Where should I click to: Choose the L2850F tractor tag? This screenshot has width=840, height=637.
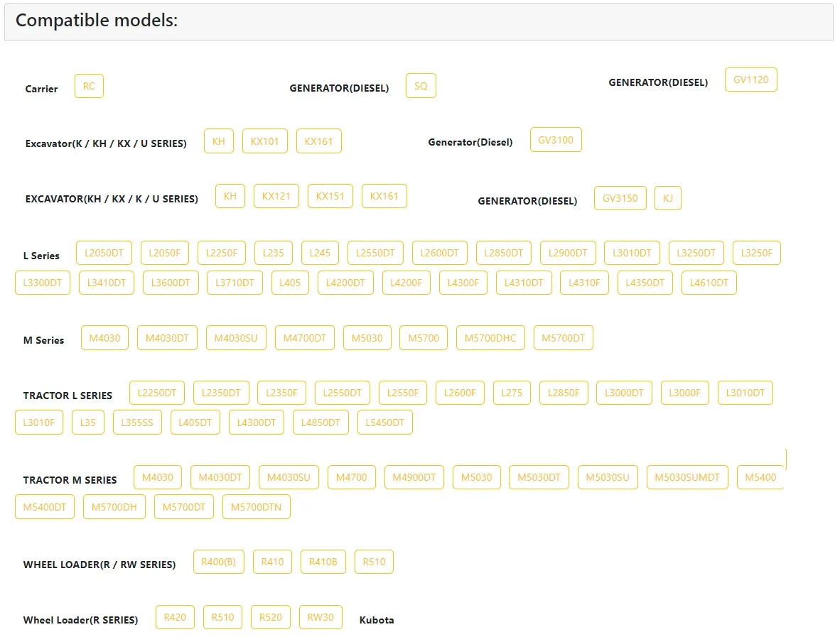coord(564,393)
